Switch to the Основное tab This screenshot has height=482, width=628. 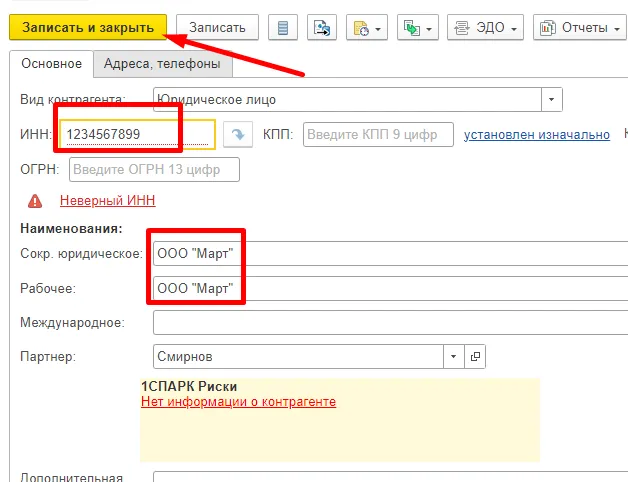tap(52, 64)
